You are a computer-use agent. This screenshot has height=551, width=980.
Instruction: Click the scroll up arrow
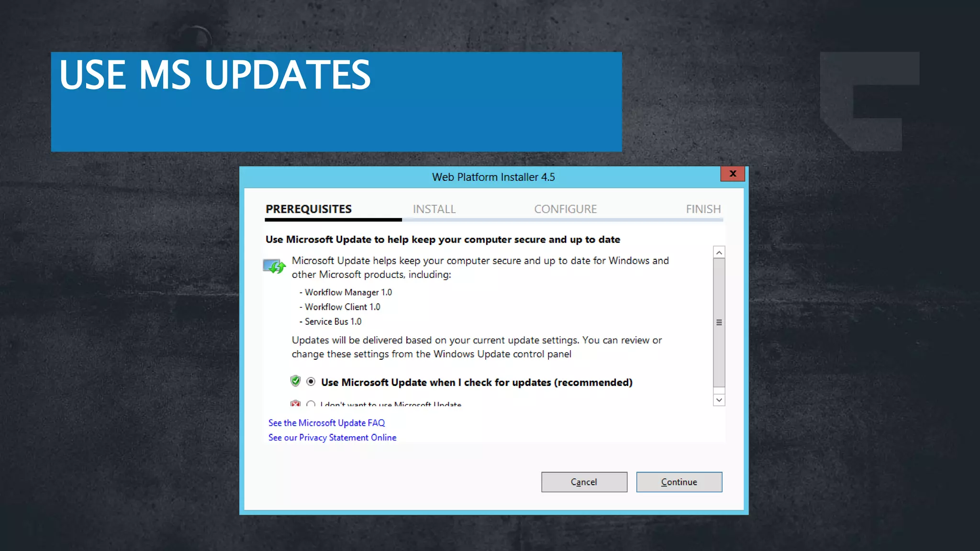[719, 252]
